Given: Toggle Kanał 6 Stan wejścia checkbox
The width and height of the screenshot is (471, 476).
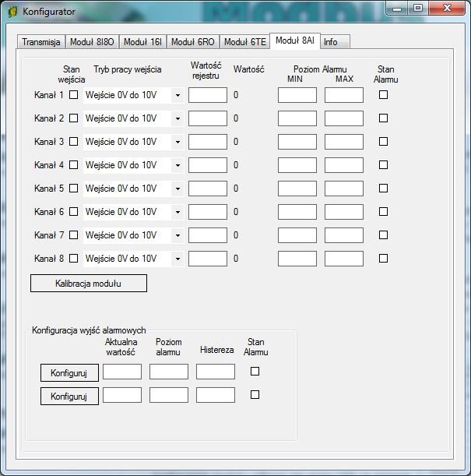Looking at the screenshot, I should [x=73, y=212].
